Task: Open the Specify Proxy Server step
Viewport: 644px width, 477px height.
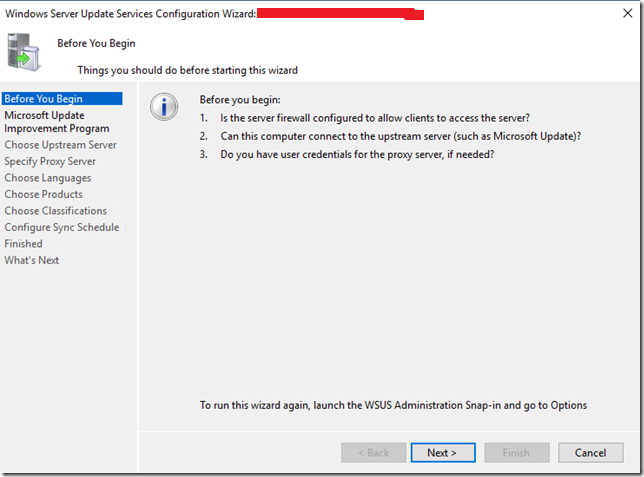Action: tap(50, 161)
